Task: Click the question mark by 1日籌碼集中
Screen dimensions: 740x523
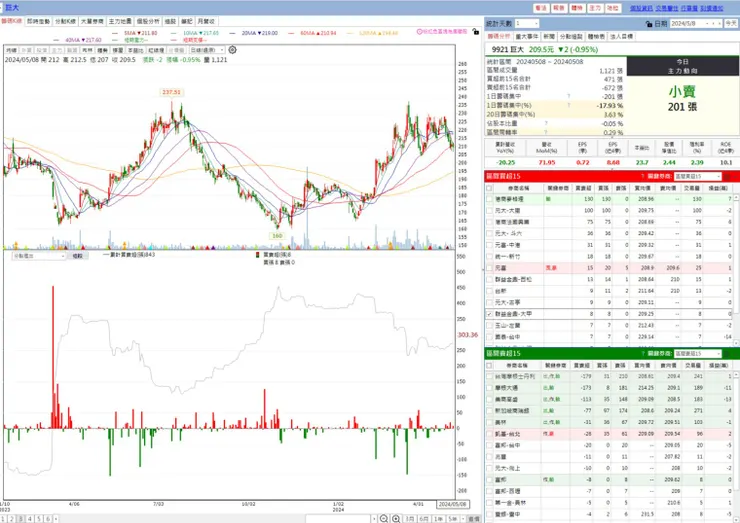Action: click(x=569, y=96)
